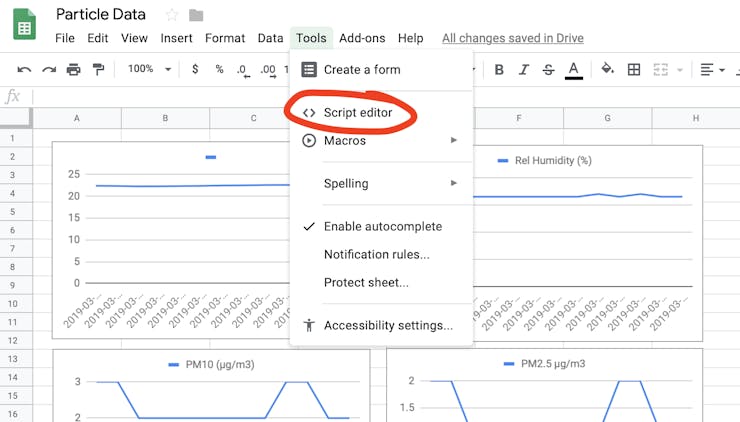Click the undo arrow icon
The image size is (740, 422).
(24, 69)
